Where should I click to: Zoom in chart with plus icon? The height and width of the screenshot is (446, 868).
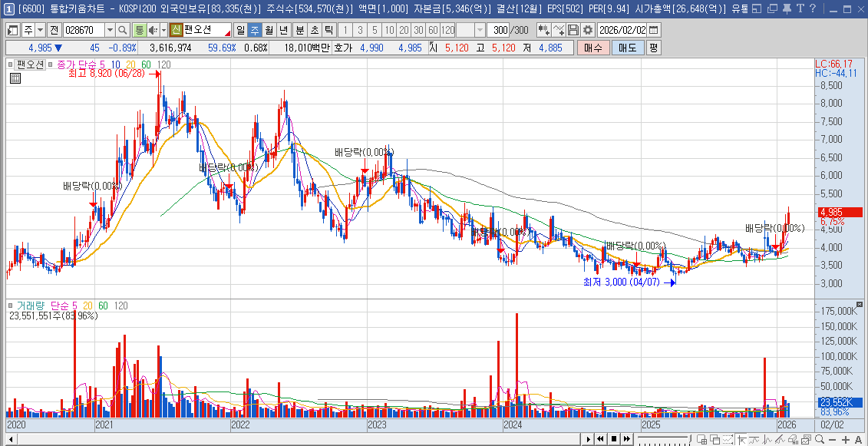point(845,439)
